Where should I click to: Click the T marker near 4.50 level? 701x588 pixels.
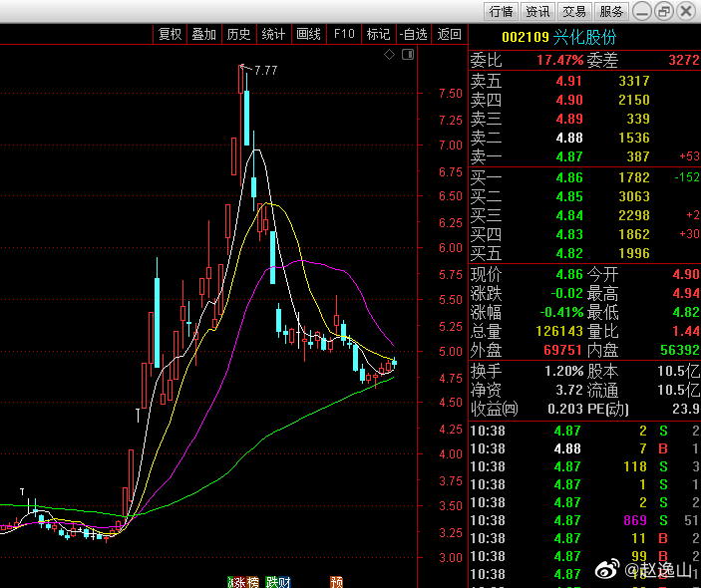coord(139,415)
